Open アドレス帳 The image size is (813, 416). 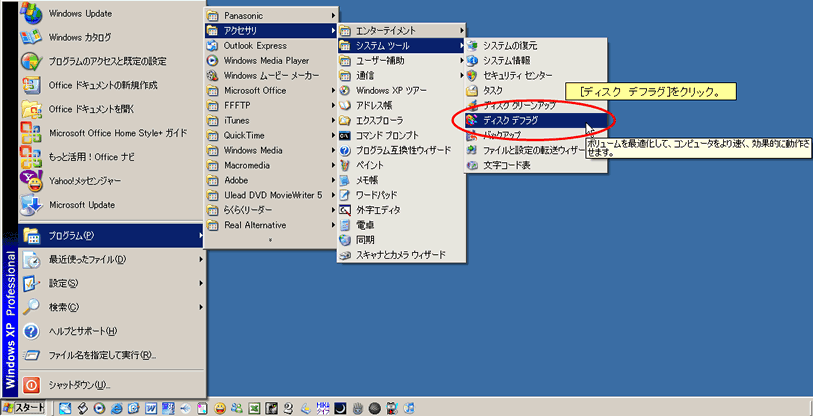tap(401, 106)
